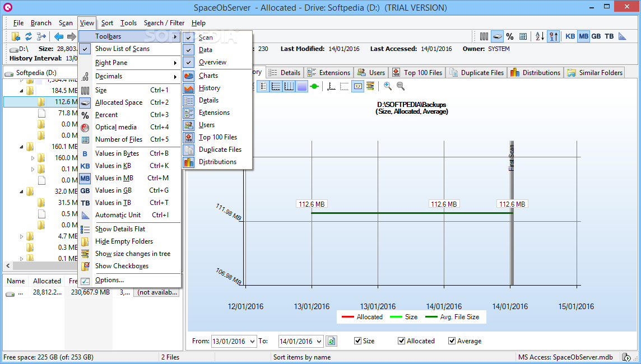
Task: Select the Softpedia (D:) drive root
Action: point(36,73)
